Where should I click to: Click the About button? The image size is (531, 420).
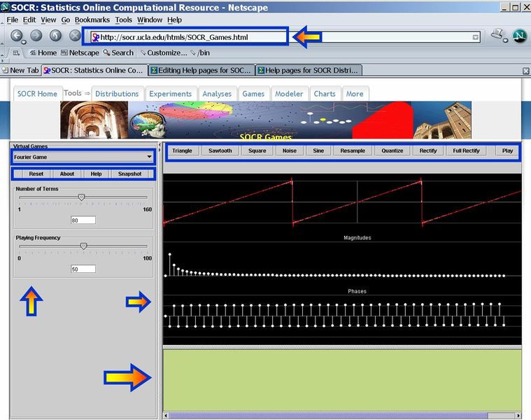click(x=67, y=174)
